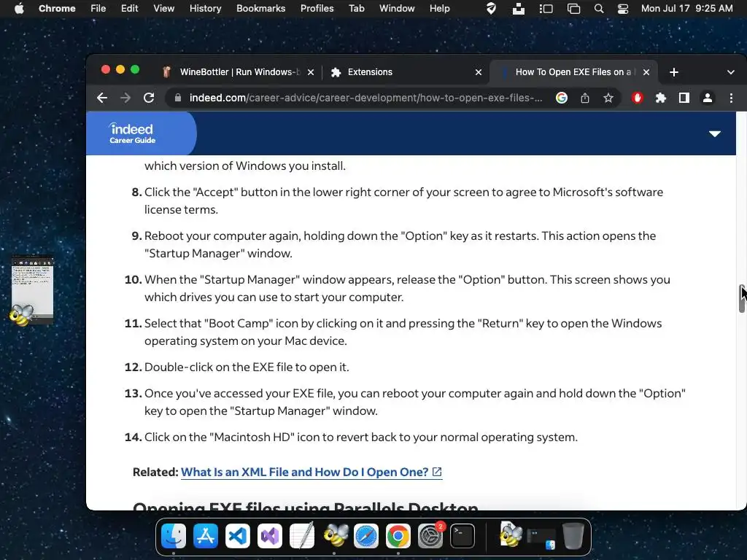747x560 pixels.
Task: Click the screen mirroring menu bar icon
Action: point(573,9)
